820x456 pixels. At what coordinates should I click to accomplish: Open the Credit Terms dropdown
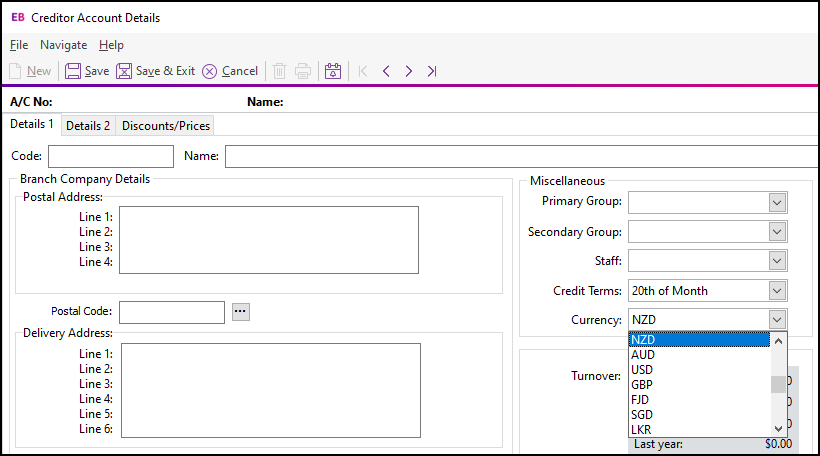(x=777, y=291)
